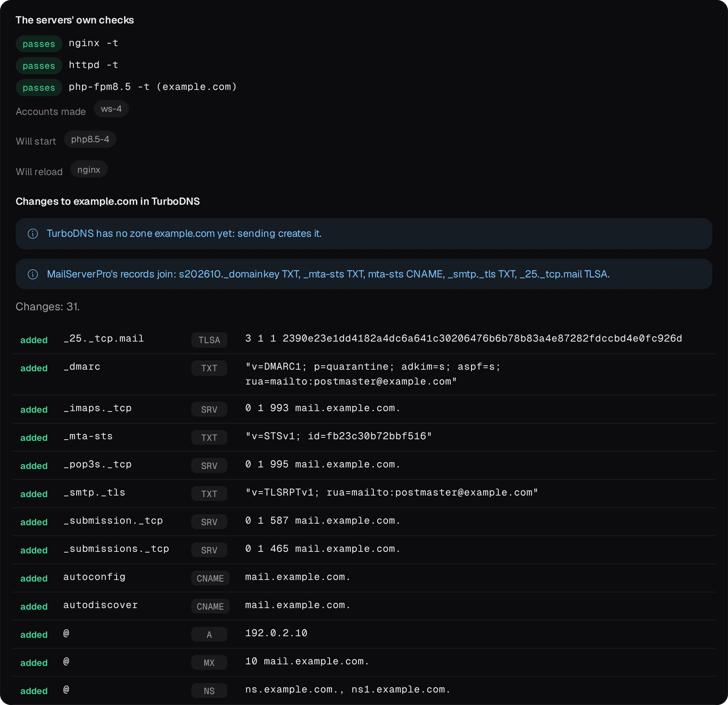728x705 pixels.
Task: Click the autoconfig record name
Action: (94, 577)
